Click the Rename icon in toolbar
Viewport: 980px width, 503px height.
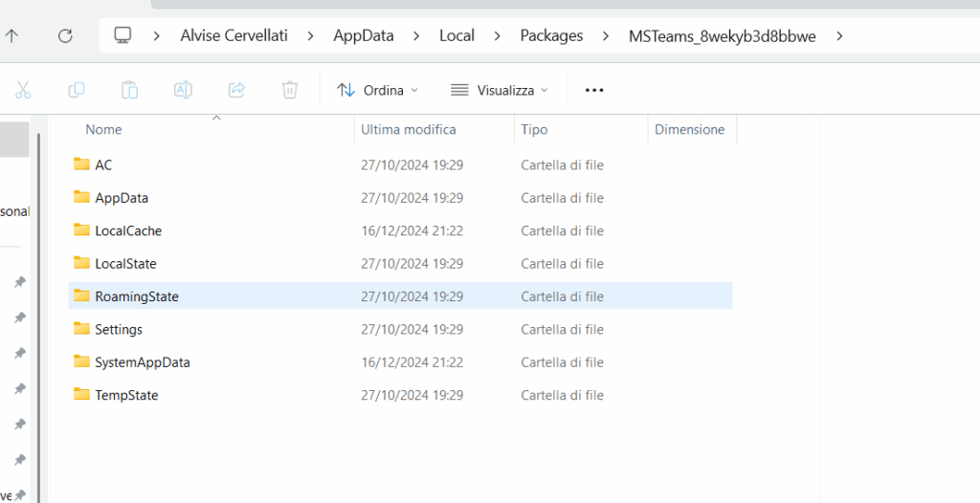click(x=183, y=90)
